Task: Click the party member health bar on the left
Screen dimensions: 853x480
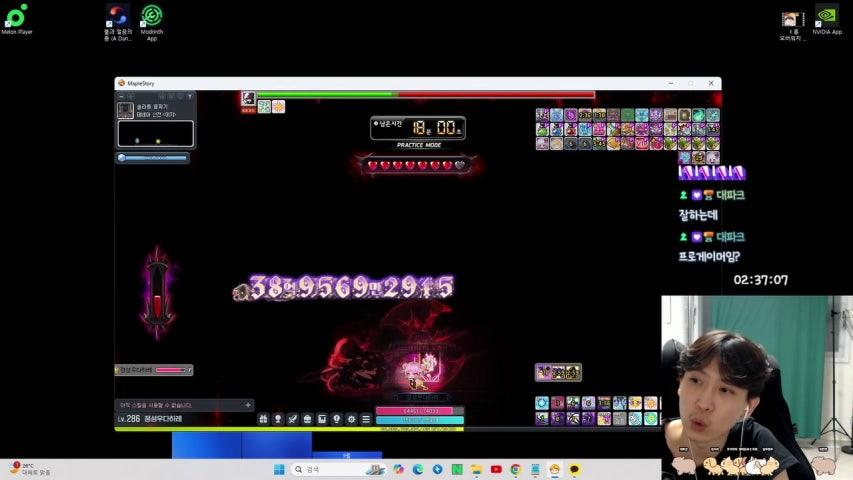Action: pyautogui.click(x=154, y=370)
